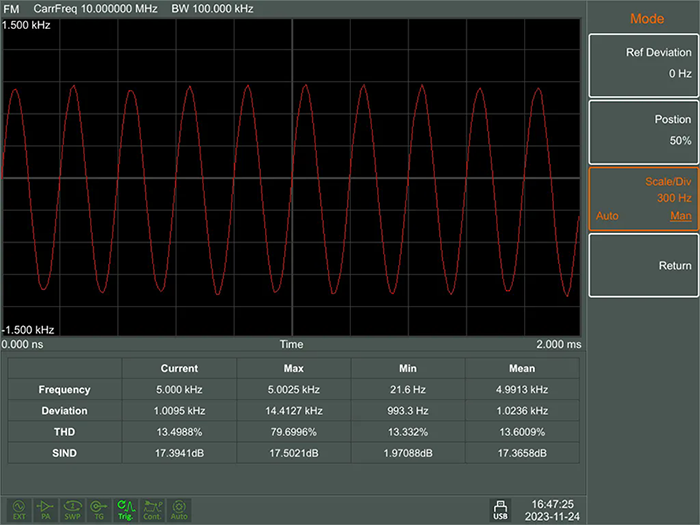Click the SWP sweep status icon
Viewport: 700px width, 525px height.
(72, 510)
